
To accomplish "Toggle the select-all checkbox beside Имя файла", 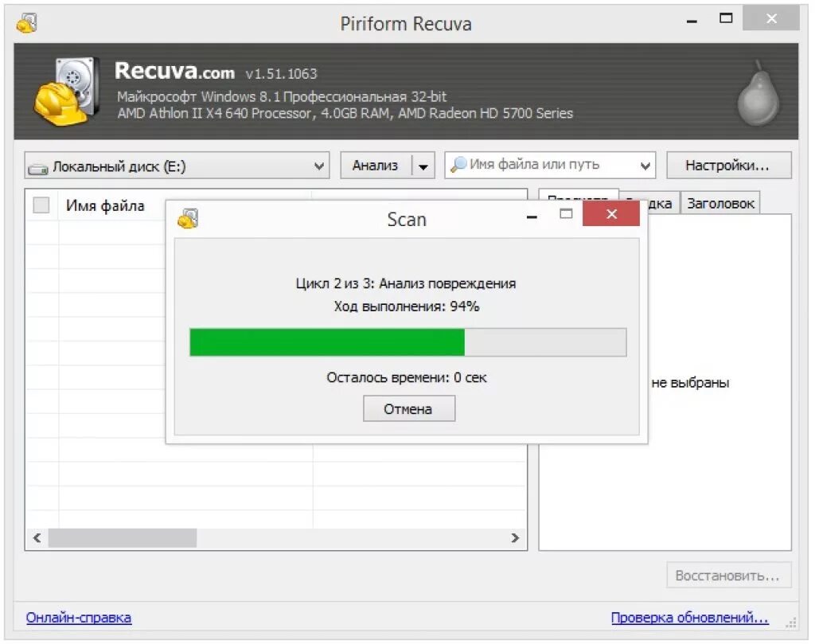I will [41, 205].
